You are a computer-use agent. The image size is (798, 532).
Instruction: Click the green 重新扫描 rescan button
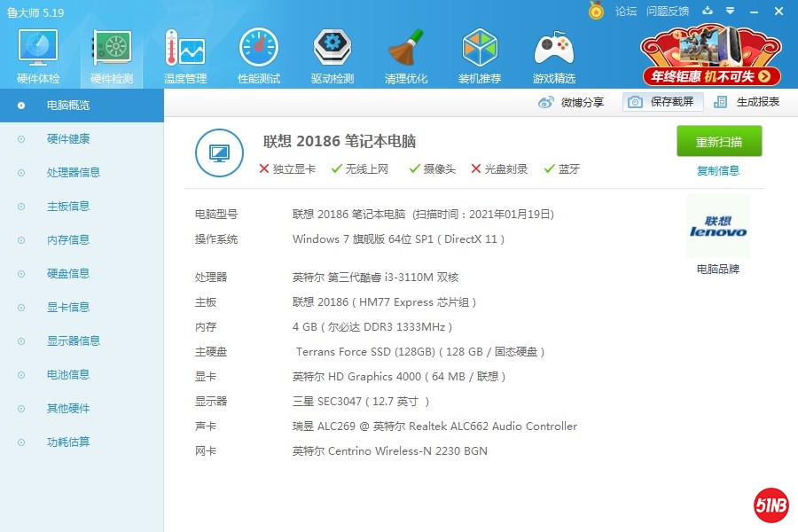coord(719,142)
